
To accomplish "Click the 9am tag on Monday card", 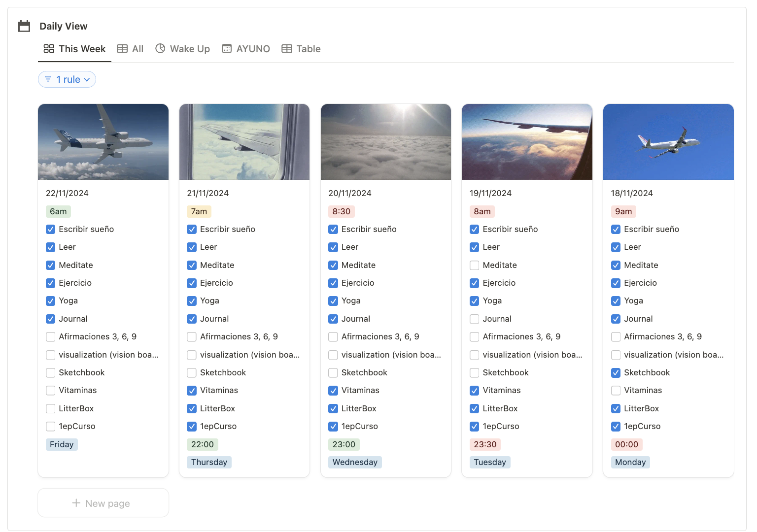I will tap(623, 211).
